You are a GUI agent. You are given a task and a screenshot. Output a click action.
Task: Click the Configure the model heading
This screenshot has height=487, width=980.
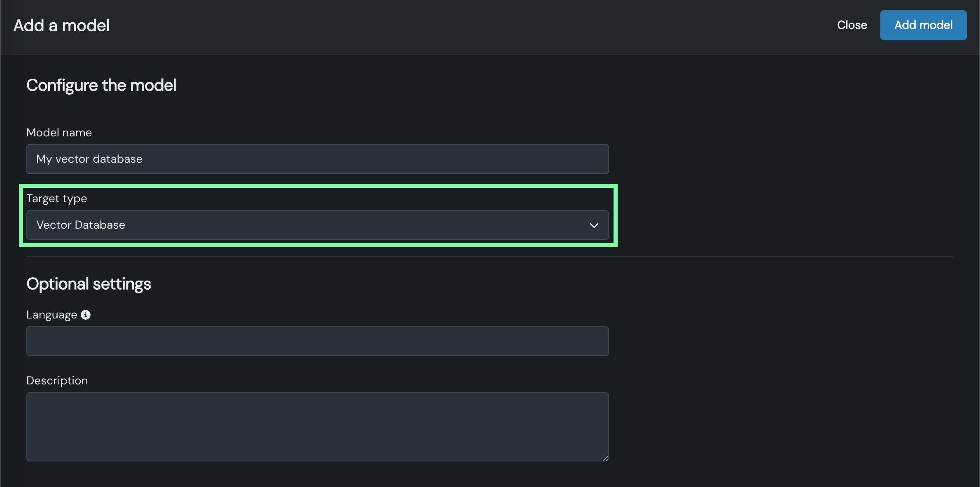[x=101, y=86]
